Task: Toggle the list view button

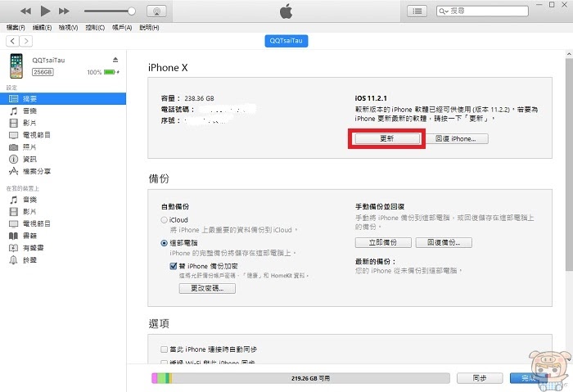Action: pos(417,11)
